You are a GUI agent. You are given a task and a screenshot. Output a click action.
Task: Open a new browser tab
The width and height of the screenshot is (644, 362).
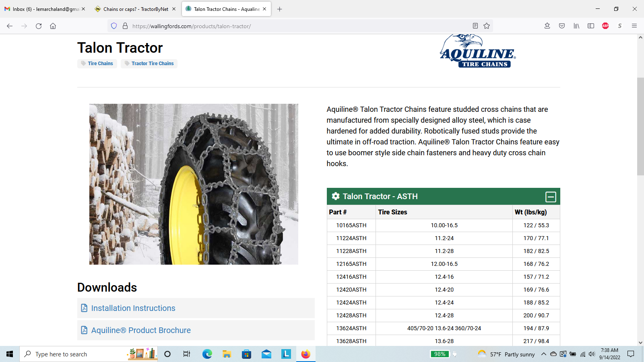(280, 9)
